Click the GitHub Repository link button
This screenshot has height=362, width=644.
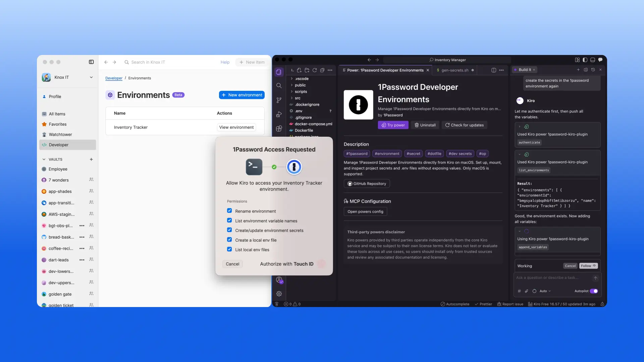(367, 184)
